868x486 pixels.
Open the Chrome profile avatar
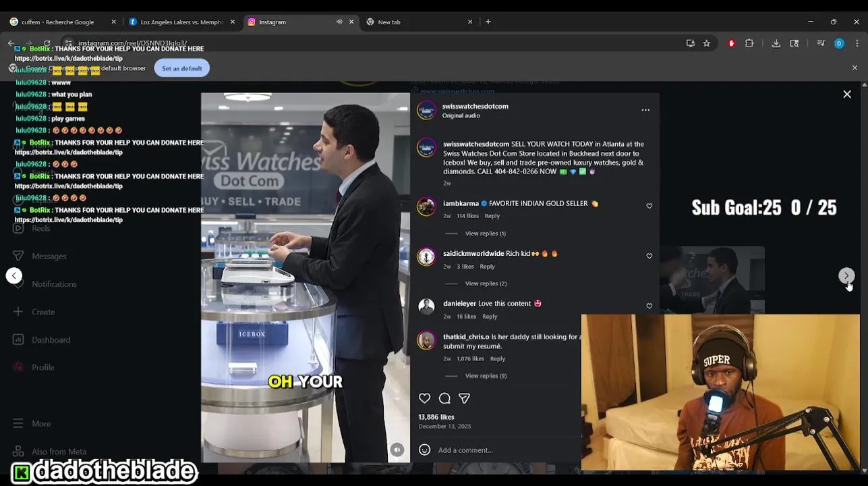tap(839, 43)
